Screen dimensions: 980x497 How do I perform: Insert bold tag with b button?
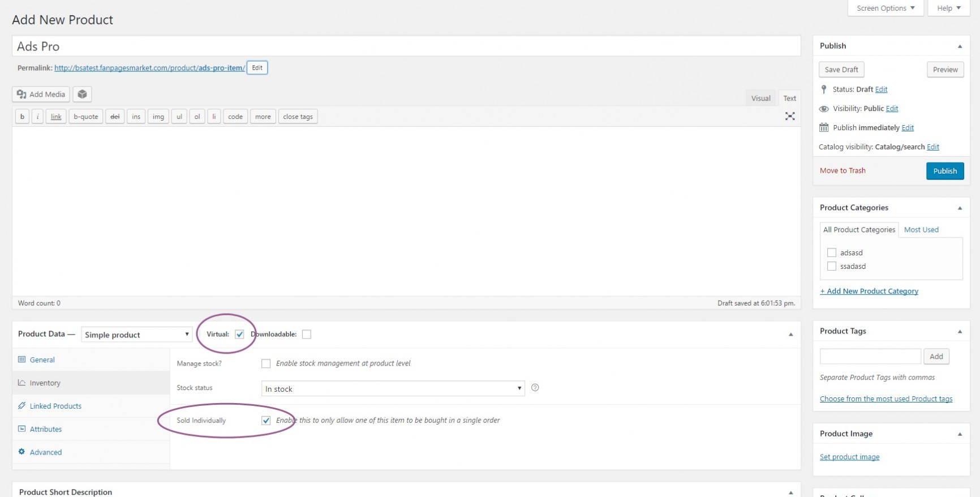click(x=22, y=117)
